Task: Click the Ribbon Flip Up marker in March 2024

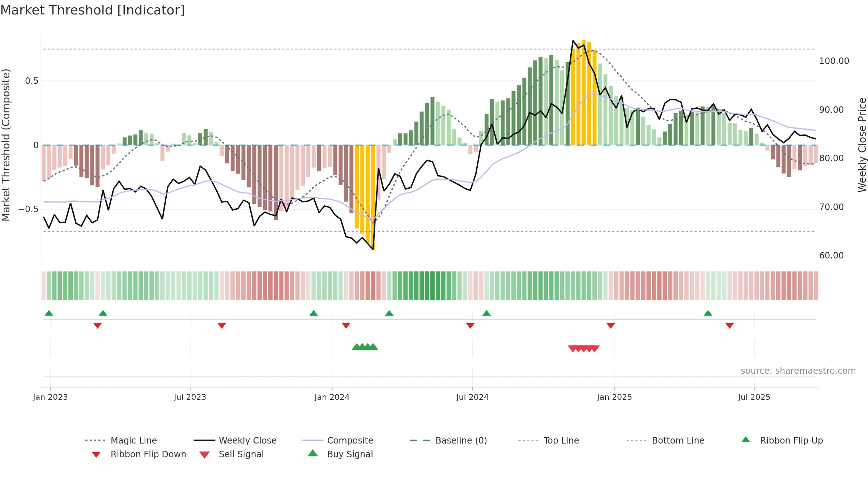Action: pos(389,313)
